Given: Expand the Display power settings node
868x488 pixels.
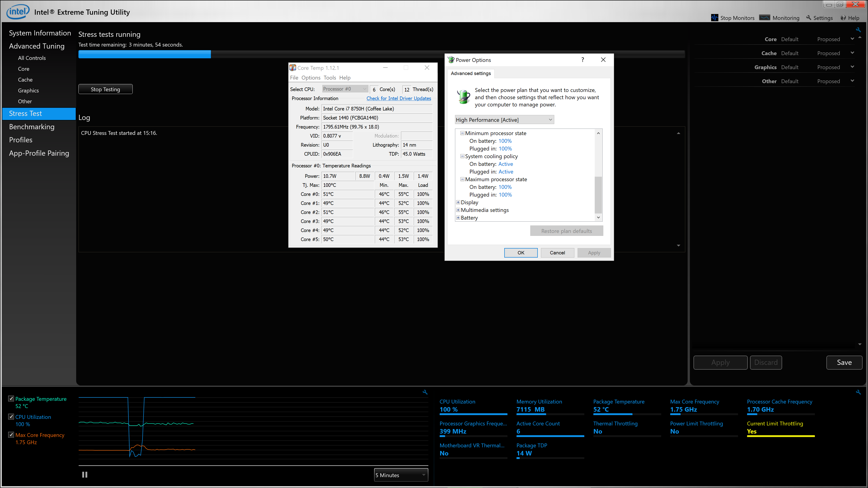Looking at the screenshot, I should [458, 202].
